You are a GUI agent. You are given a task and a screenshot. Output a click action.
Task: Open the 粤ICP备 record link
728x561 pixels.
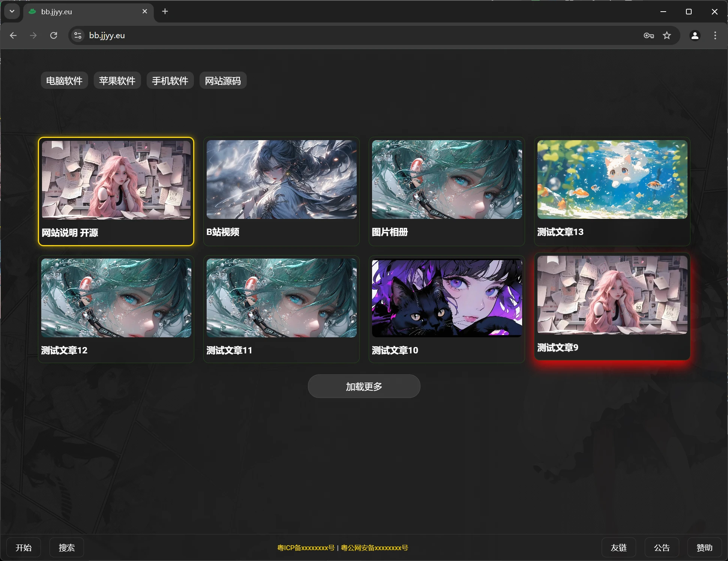click(306, 548)
